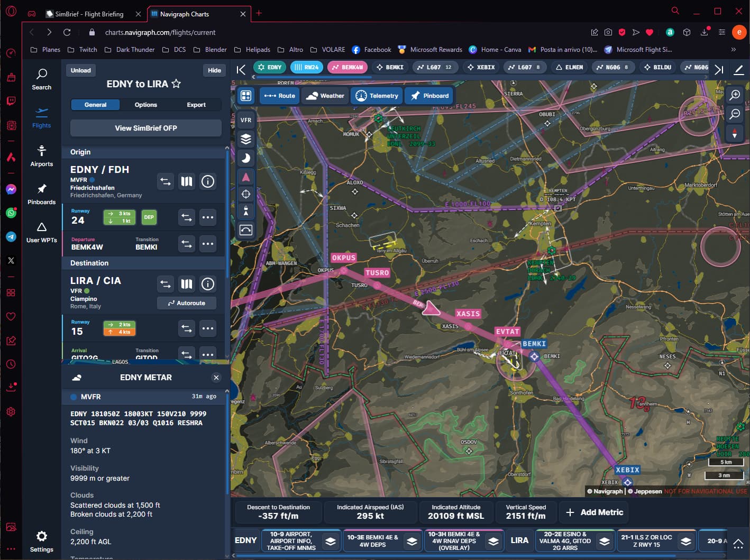Click the route strip horizontal scrollbar
Viewport: 750px width, 560px height.
click(312, 77)
